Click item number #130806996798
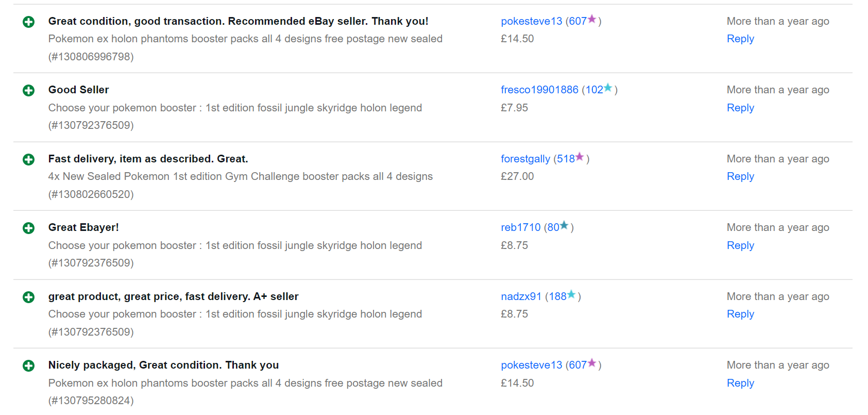The height and width of the screenshot is (415, 868). [x=91, y=57]
